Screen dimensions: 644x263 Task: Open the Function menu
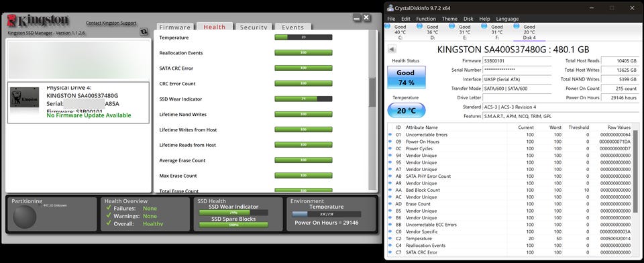click(x=426, y=19)
